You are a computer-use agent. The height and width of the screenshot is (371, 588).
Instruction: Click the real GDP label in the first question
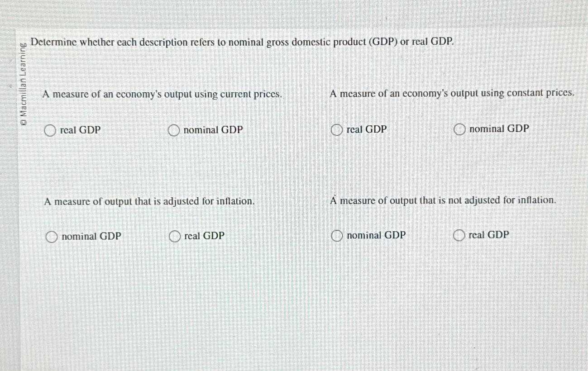80,131
